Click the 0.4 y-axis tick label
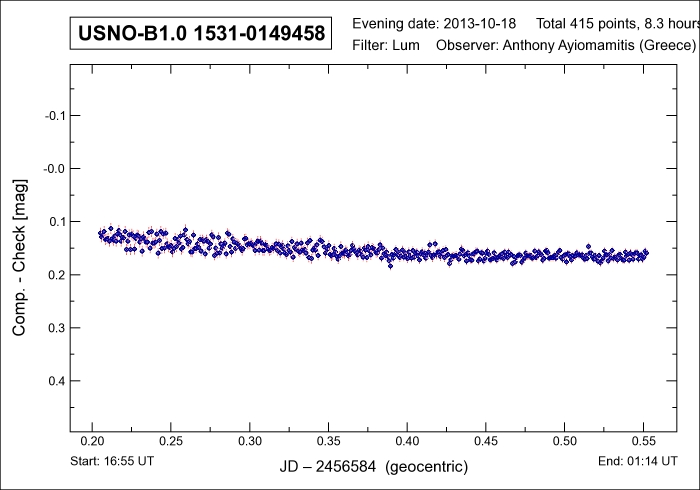Screen dimensions: 700x490 (x=57, y=381)
